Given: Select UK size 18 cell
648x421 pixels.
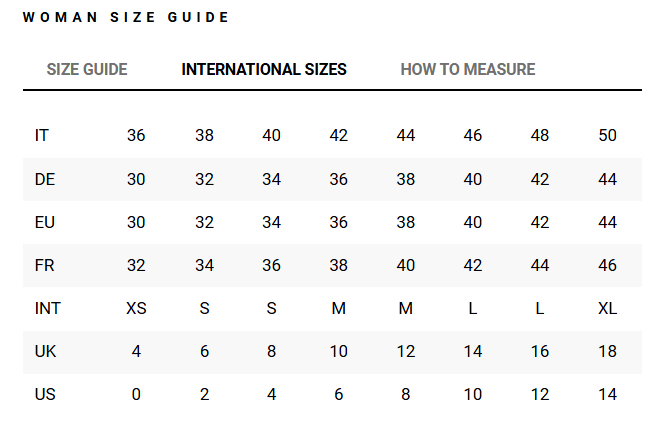Looking at the screenshot, I should [x=608, y=351].
